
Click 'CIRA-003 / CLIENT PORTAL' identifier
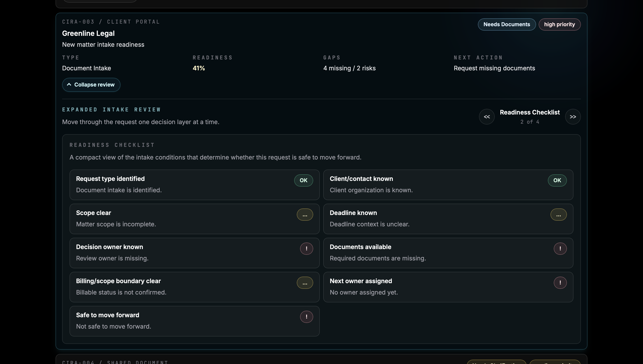pos(111,22)
